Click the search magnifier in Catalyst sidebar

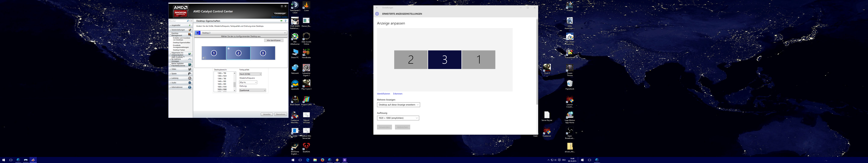188,21
